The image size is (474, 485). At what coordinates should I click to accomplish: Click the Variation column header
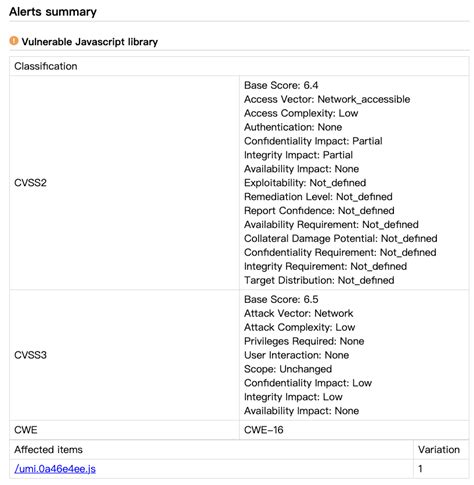[x=439, y=450]
